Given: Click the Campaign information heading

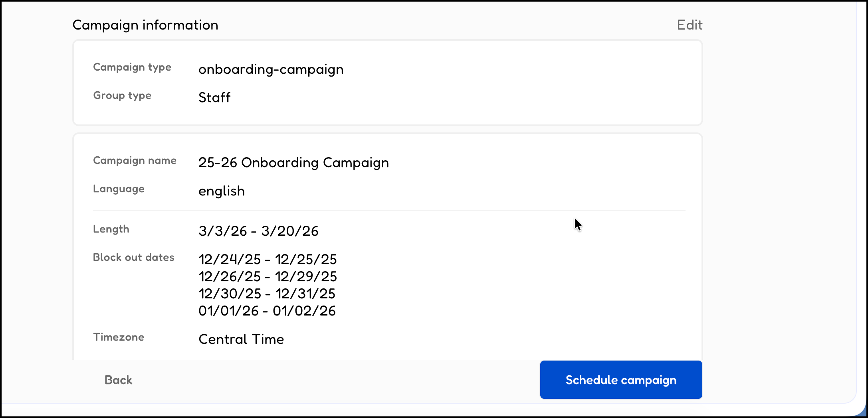Looking at the screenshot, I should [x=145, y=25].
